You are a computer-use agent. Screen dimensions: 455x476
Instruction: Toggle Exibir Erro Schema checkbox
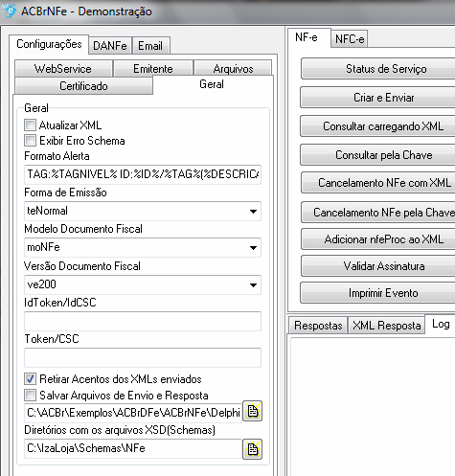pos(30,140)
